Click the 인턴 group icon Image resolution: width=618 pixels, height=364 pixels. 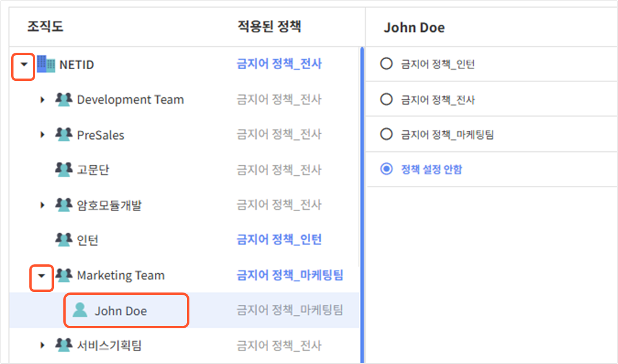click(64, 240)
